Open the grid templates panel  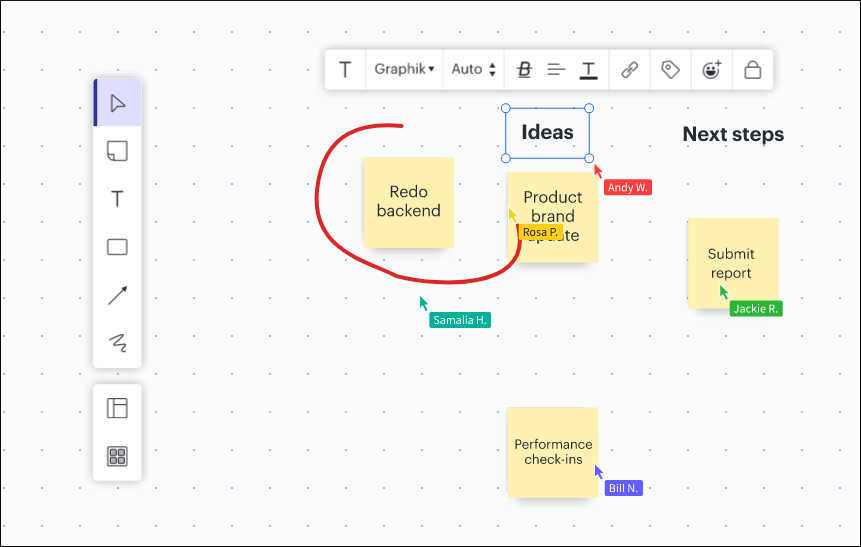tap(118, 457)
